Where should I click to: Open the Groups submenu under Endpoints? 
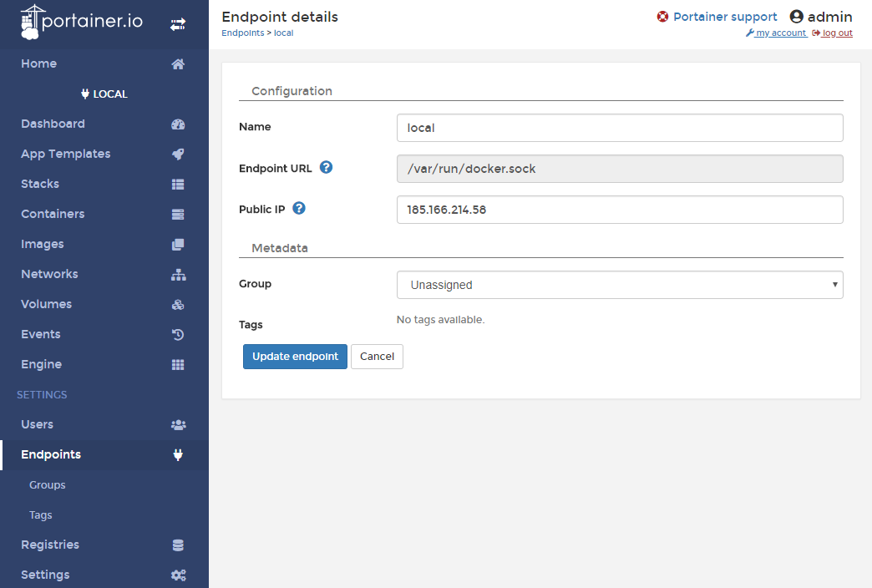click(48, 485)
